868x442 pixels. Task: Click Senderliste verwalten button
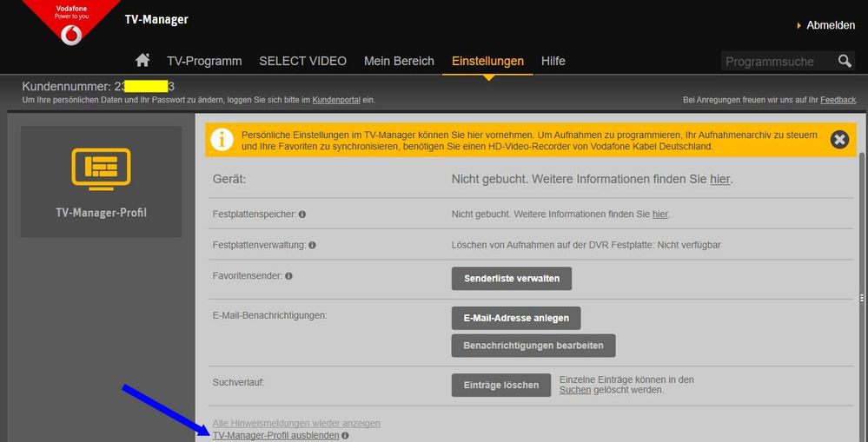pos(512,278)
